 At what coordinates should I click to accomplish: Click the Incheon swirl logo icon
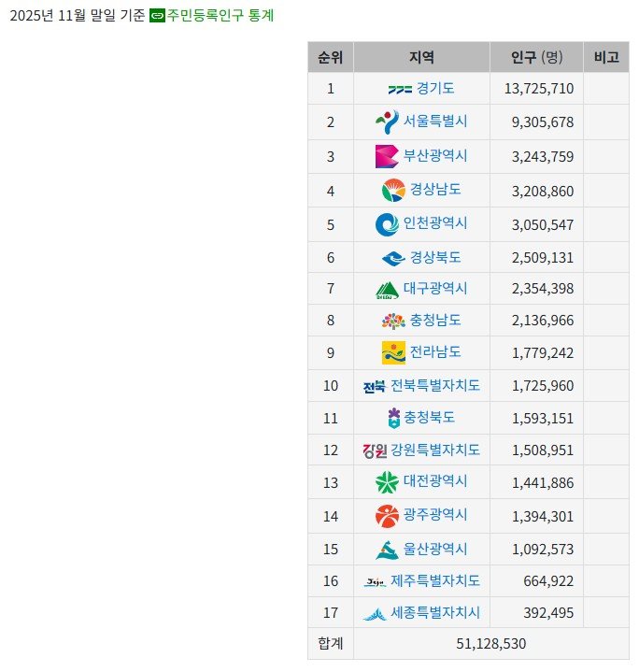pos(387,224)
